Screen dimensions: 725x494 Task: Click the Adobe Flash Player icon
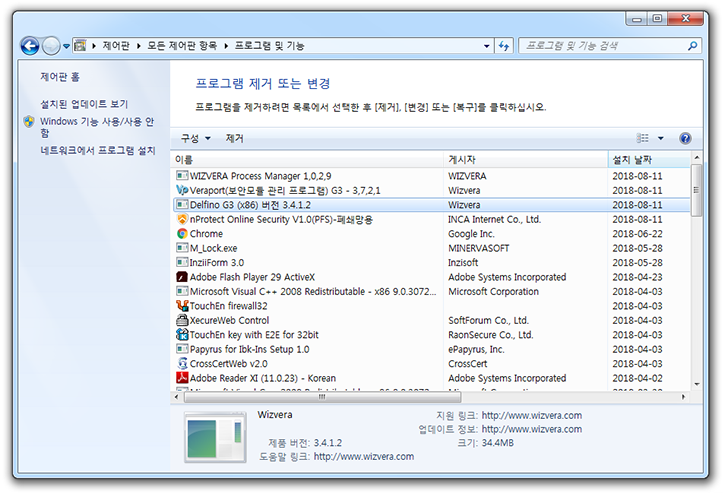point(182,277)
